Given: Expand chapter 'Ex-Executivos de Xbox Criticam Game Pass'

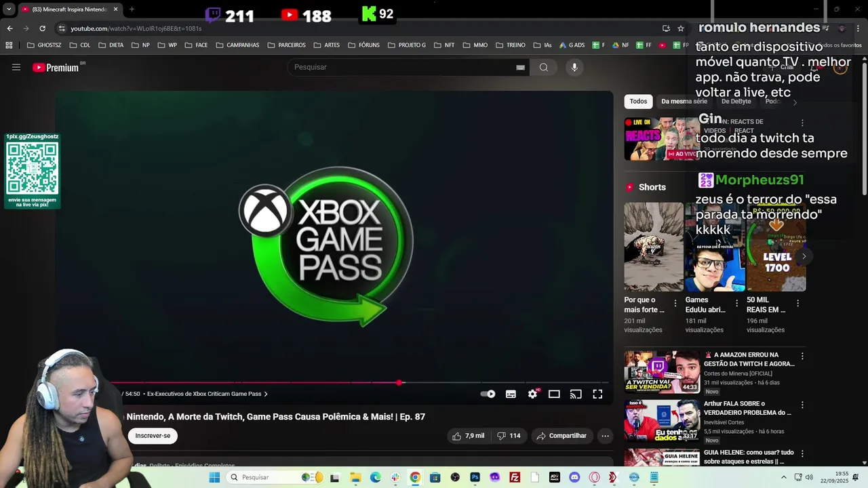Looking at the screenshot, I should (208, 394).
